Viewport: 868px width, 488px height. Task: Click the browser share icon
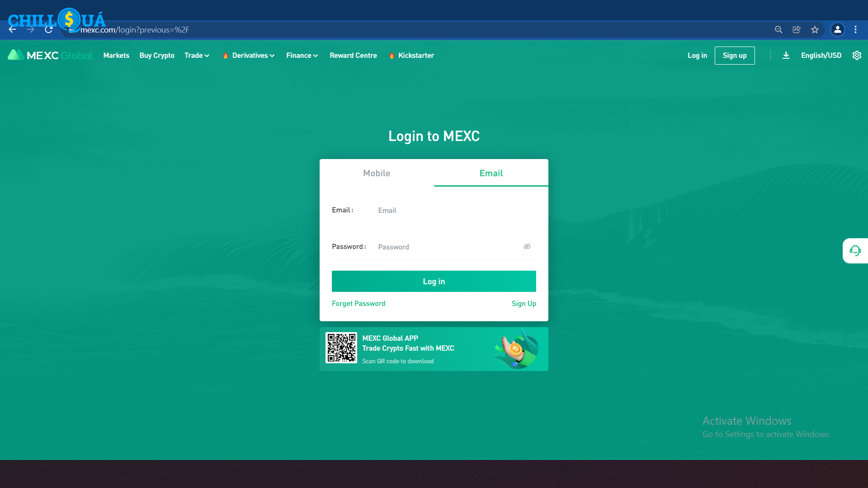click(x=797, y=30)
